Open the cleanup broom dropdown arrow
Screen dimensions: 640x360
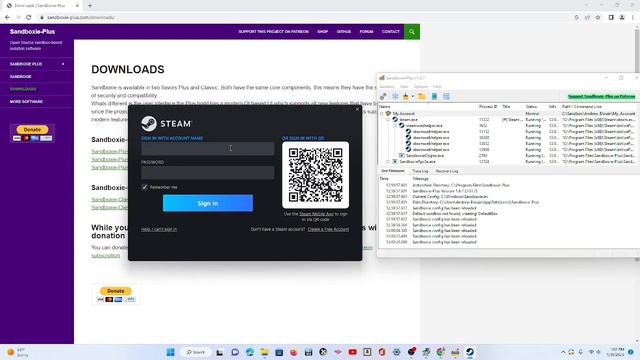tap(413, 97)
